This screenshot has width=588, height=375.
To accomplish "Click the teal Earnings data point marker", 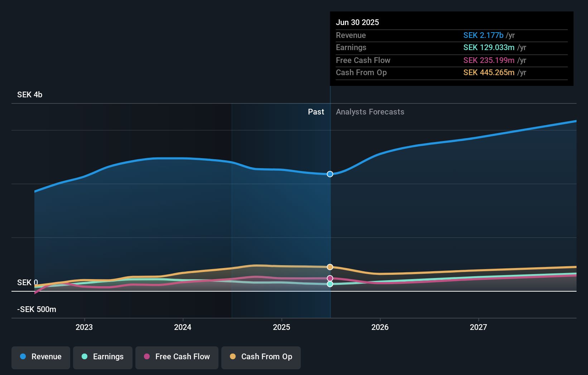I will tap(330, 284).
